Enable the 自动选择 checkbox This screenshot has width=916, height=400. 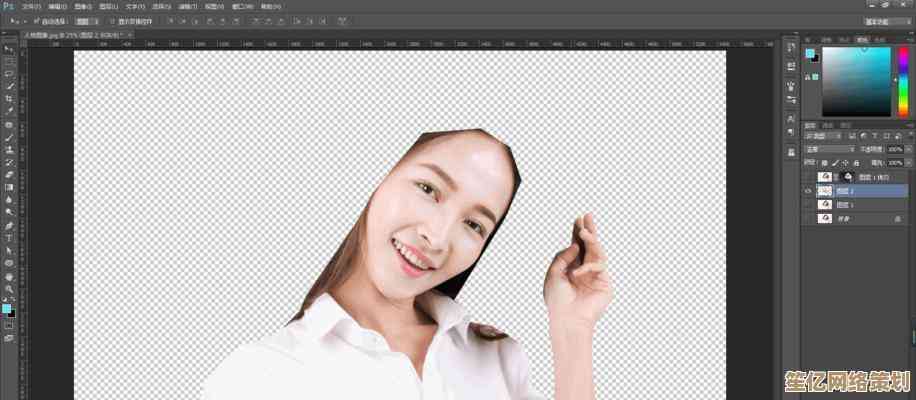(x=39, y=20)
